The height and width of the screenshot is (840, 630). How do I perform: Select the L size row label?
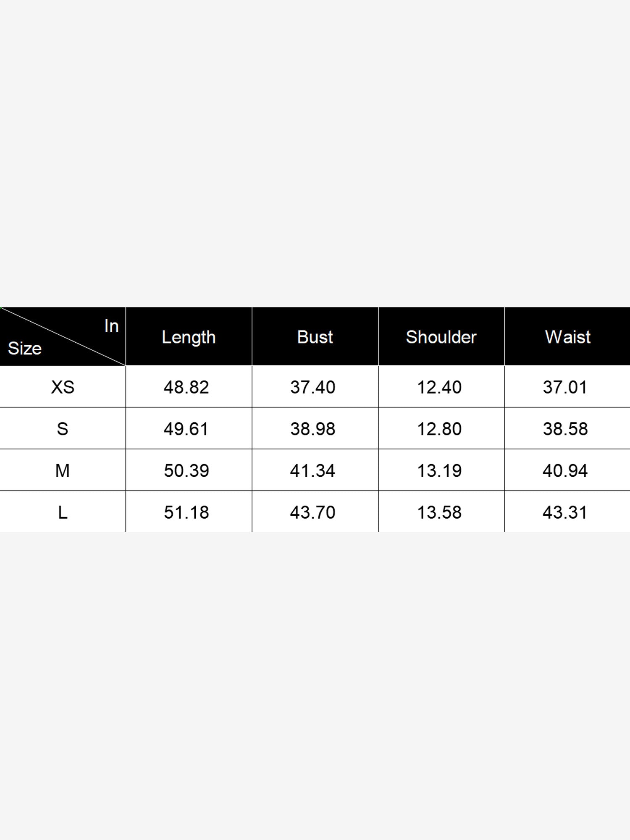63,512
